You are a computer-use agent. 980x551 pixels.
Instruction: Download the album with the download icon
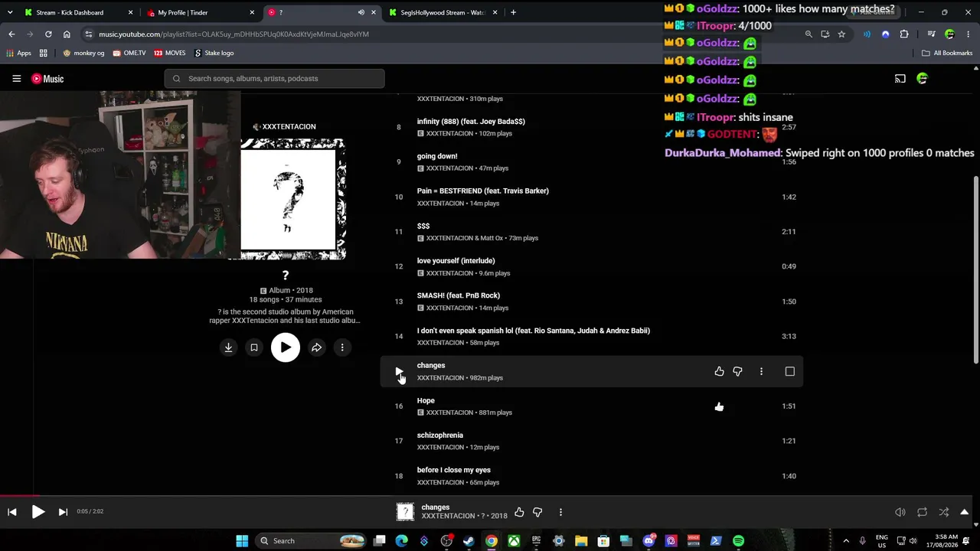point(228,347)
